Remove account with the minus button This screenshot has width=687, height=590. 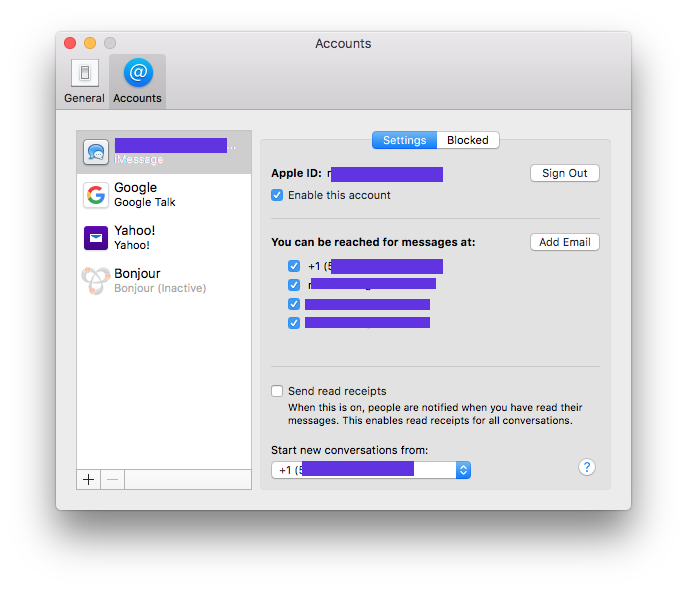tap(113, 480)
